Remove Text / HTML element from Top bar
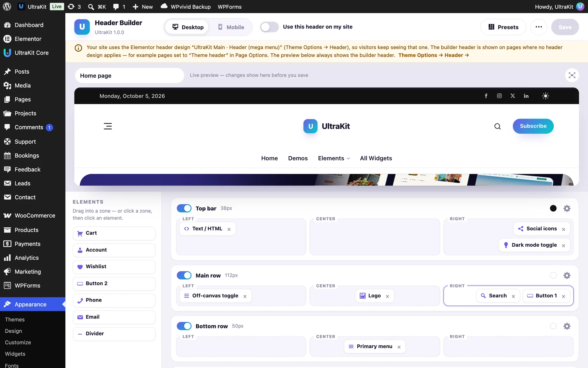Viewport: 588px width, 368px height. pyautogui.click(x=229, y=229)
